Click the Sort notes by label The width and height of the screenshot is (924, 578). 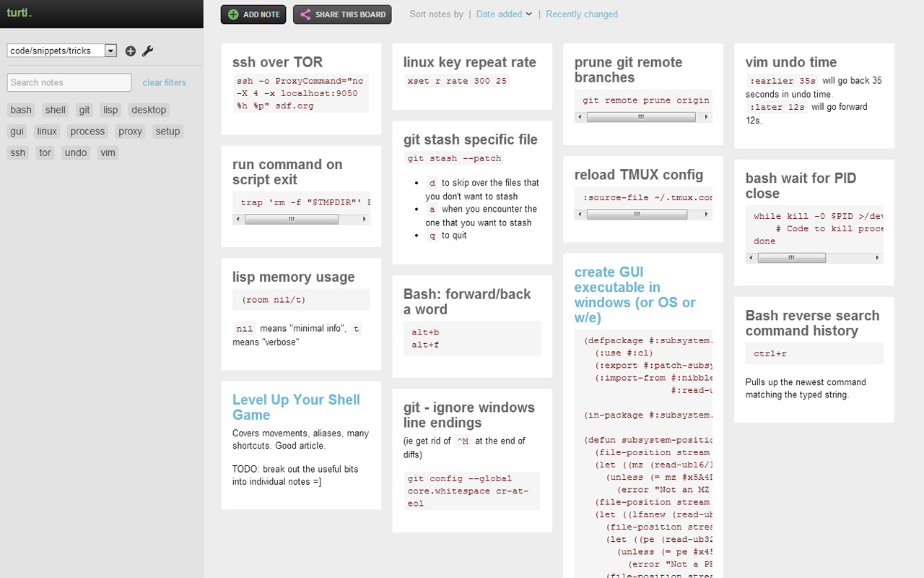click(x=436, y=14)
